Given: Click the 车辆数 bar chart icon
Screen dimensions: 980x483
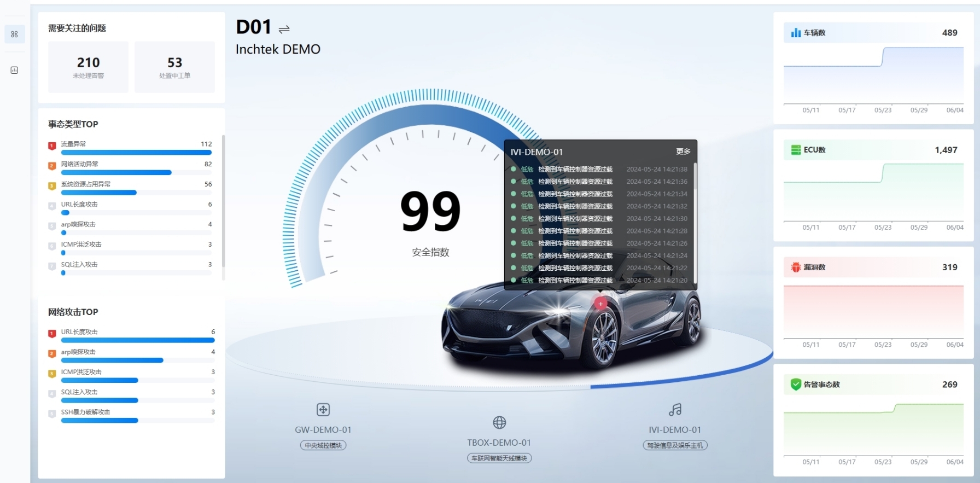Looking at the screenshot, I should pyautogui.click(x=796, y=33).
